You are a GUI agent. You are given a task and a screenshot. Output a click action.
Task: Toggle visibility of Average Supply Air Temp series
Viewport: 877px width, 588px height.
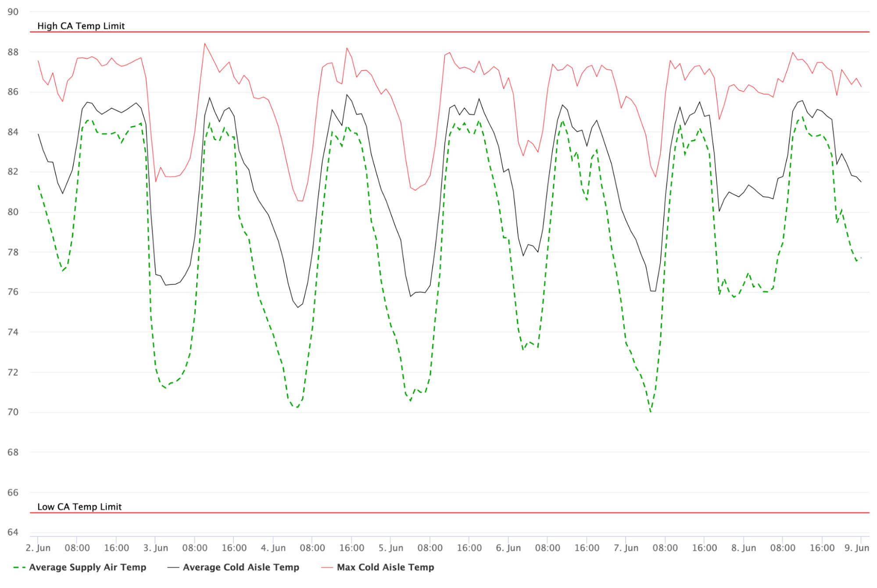coord(88,567)
